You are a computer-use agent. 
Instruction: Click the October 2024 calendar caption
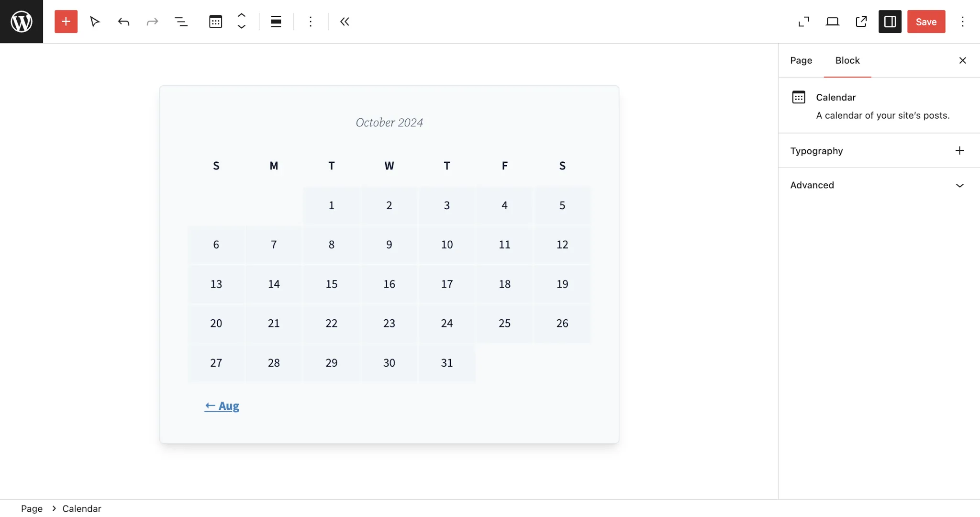click(x=389, y=123)
